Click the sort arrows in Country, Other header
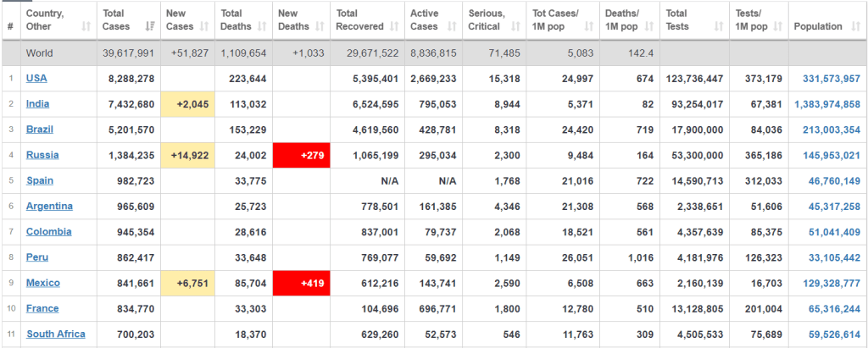The image size is (868, 348). point(86,27)
